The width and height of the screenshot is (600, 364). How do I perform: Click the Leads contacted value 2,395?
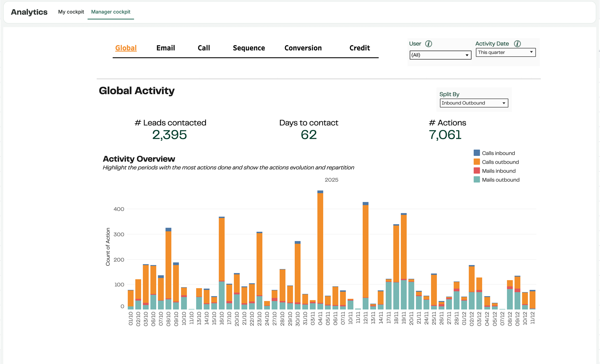(x=169, y=135)
